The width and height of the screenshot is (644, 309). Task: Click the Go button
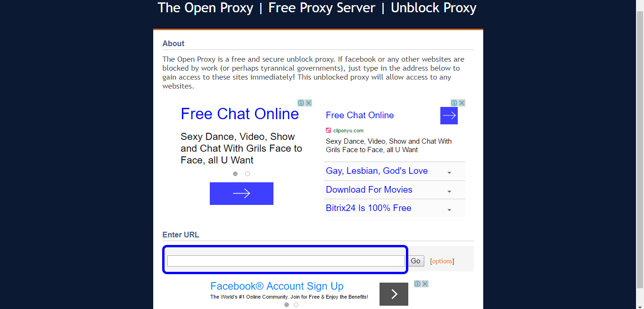coord(415,261)
